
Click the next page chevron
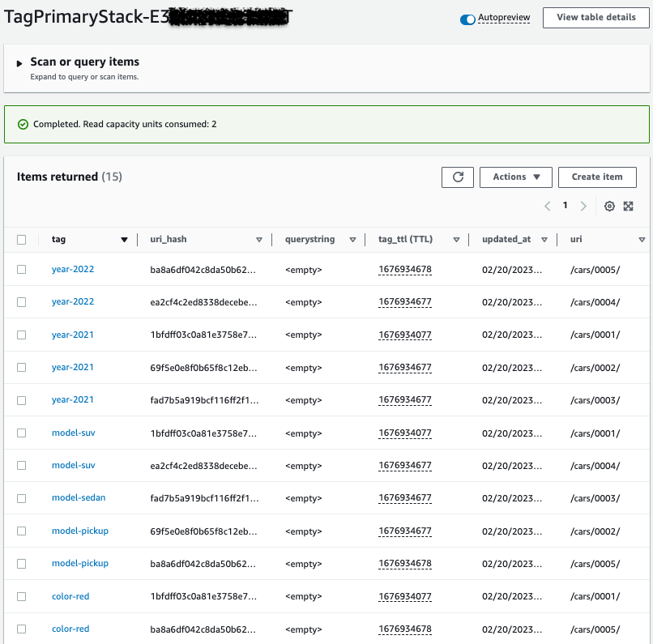583,207
